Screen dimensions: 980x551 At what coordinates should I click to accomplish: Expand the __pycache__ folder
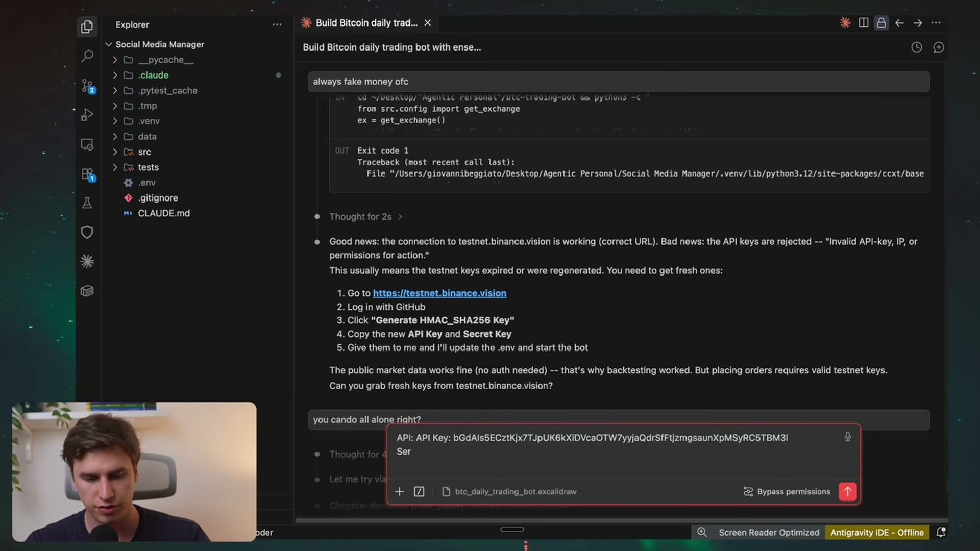tap(115, 60)
